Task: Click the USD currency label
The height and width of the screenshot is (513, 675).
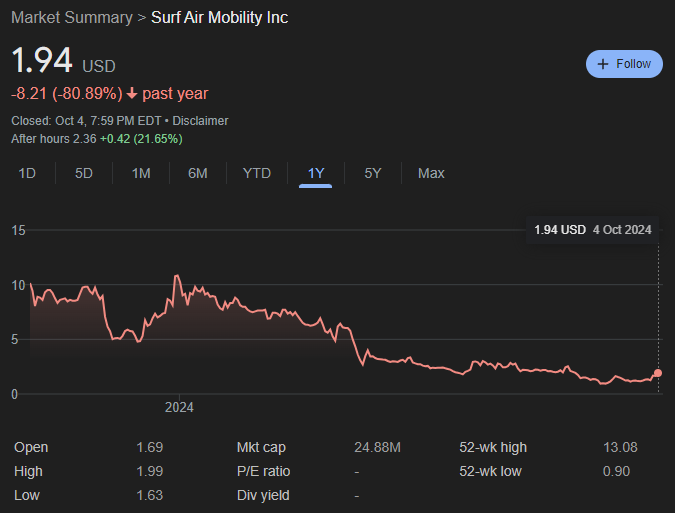Action: [99, 67]
